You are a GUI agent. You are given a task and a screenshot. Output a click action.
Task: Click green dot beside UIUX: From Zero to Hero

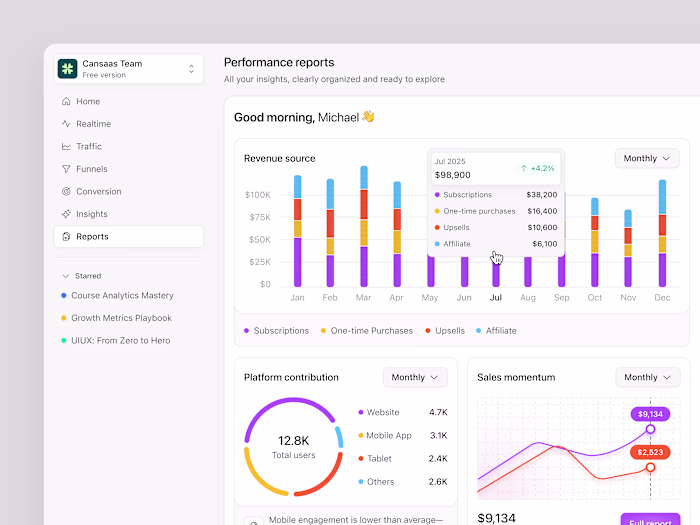[63, 341]
